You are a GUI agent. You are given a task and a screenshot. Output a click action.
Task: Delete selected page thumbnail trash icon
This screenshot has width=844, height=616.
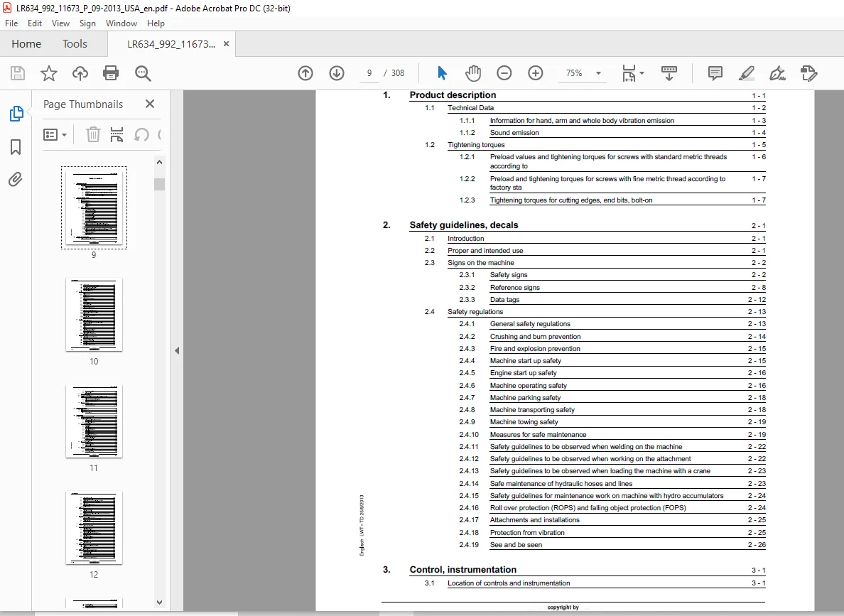(x=93, y=134)
